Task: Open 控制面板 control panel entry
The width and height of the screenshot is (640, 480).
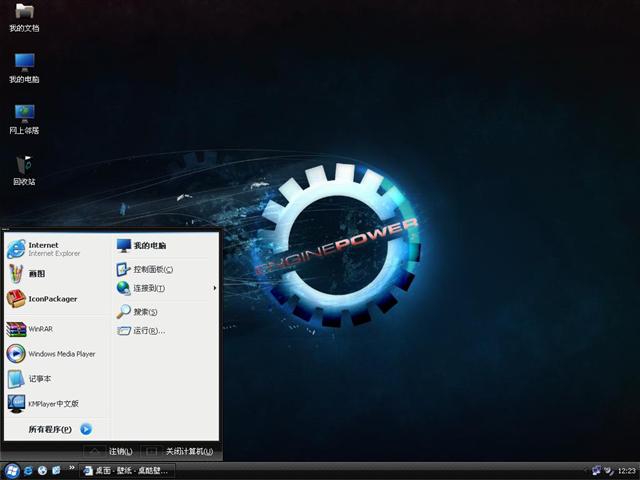Action: (x=165, y=269)
